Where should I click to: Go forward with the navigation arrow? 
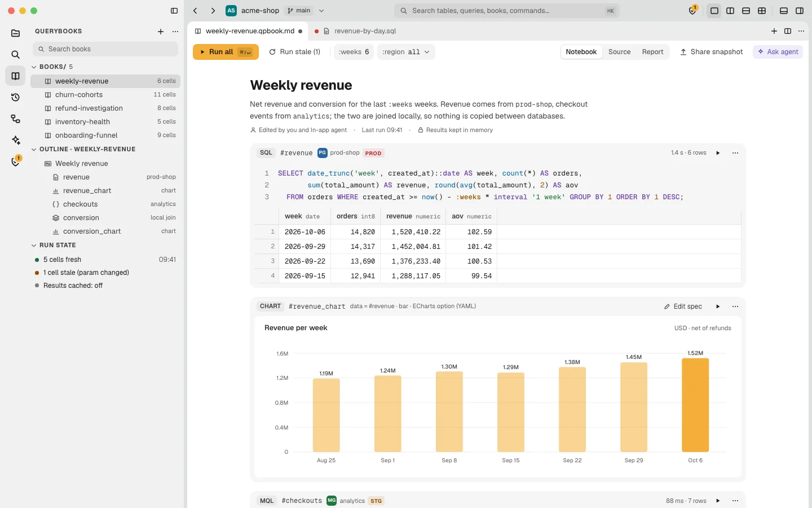(x=213, y=11)
